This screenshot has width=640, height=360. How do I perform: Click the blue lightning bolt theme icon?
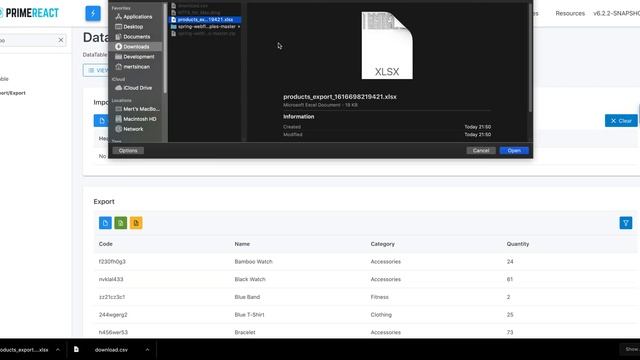click(x=93, y=13)
